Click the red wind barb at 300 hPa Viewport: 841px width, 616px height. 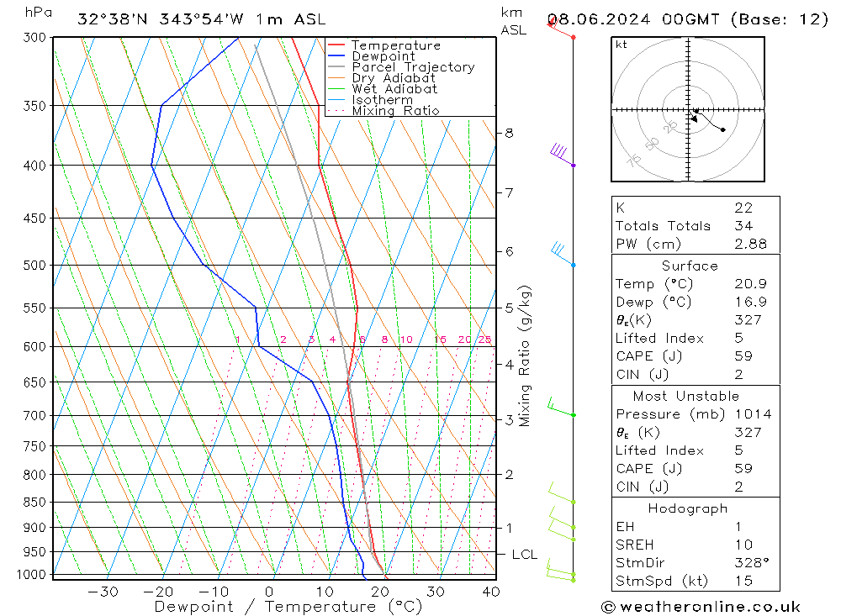tap(562, 27)
